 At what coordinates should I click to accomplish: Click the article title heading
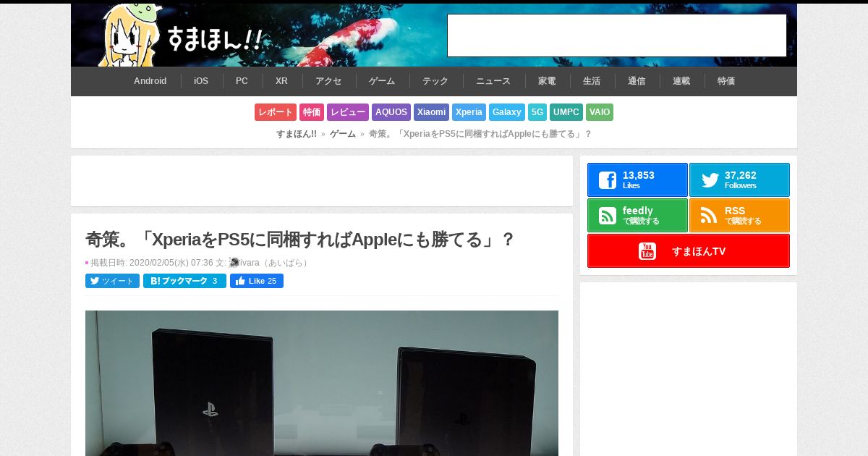300,240
